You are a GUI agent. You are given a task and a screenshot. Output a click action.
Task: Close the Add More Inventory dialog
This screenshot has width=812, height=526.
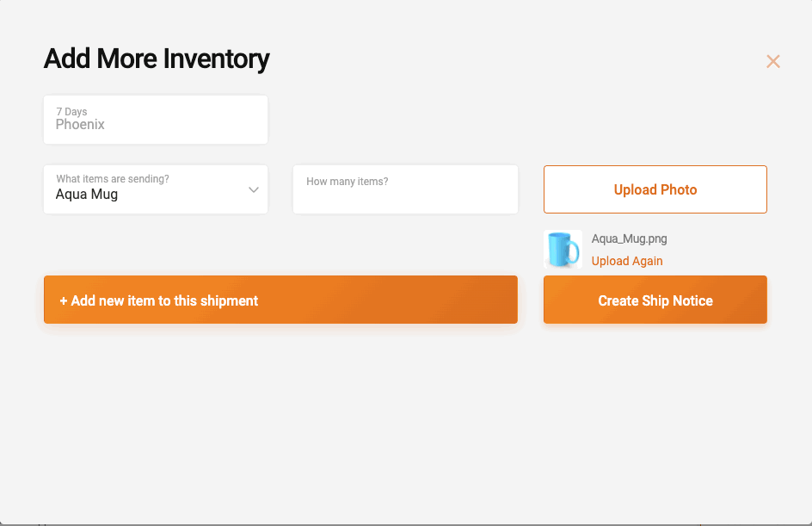(x=773, y=61)
